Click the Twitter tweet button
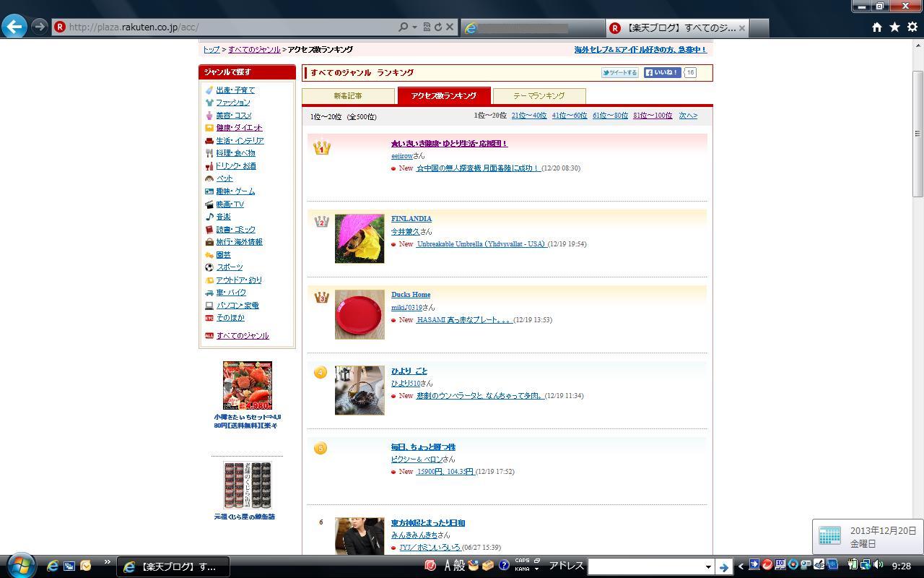The image size is (924, 578). point(619,73)
